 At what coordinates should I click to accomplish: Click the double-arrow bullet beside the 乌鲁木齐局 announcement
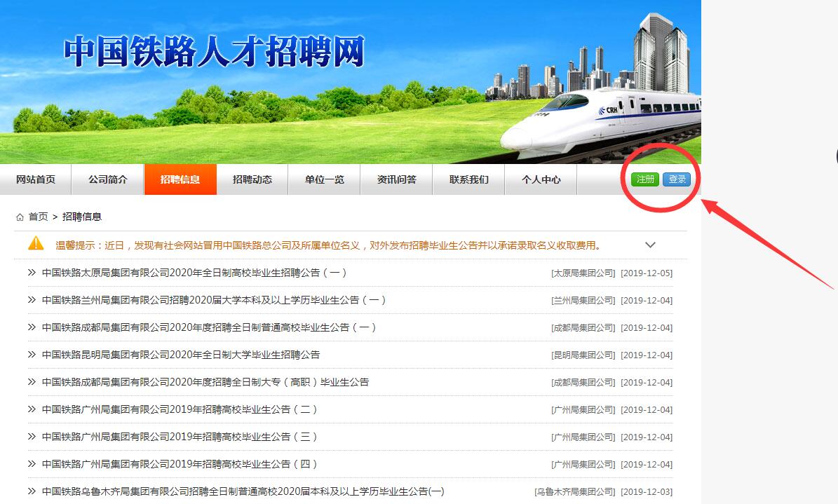click(x=32, y=491)
